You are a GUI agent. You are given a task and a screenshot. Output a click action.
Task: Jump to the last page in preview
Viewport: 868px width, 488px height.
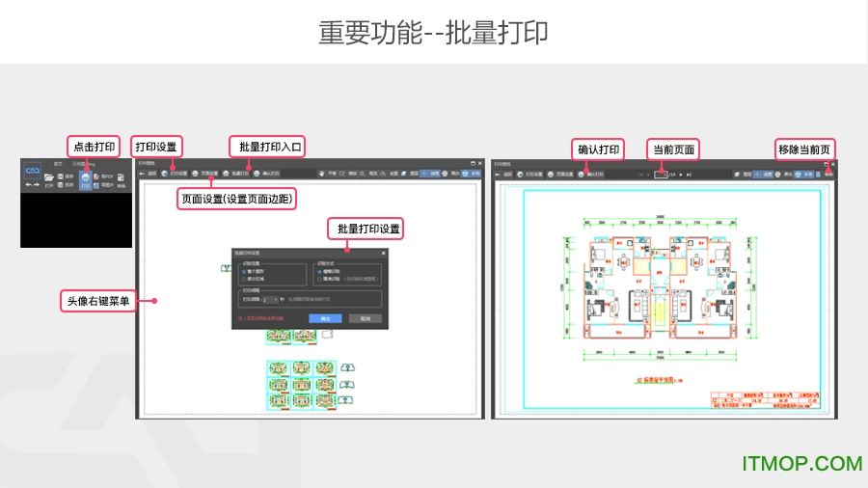click(x=689, y=175)
